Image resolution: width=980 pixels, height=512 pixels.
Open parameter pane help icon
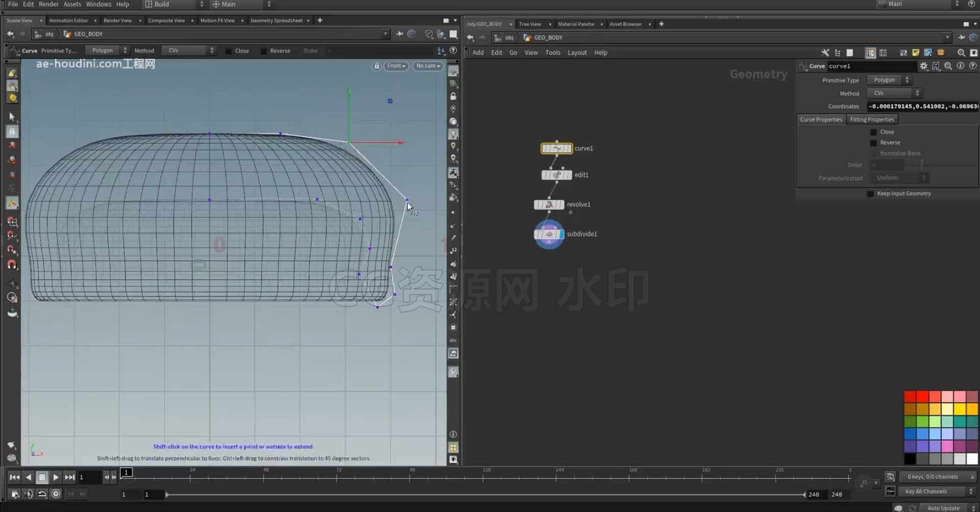coord(973,66)
